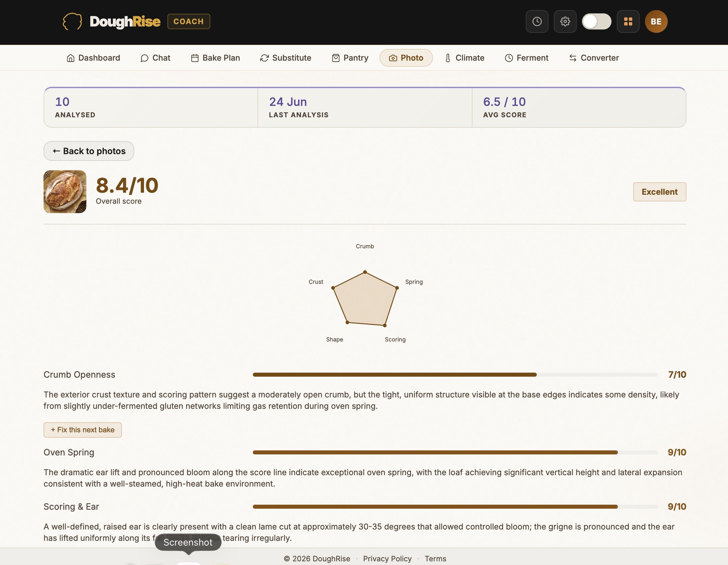The height and width of the screenshot is (565, 728).
Task: Open the Terms link
Action: [435, 559]
